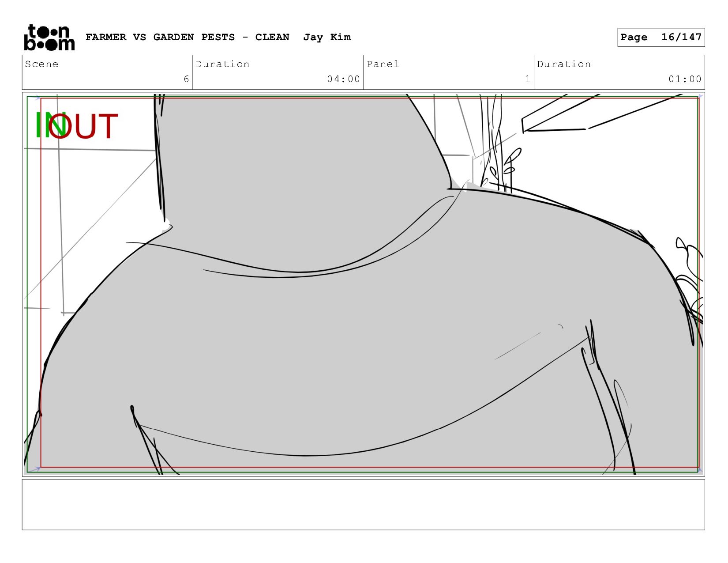Click the Toon Boom logo
The height and width of the screenshot is (563, 728).
[x=49, y=38]
